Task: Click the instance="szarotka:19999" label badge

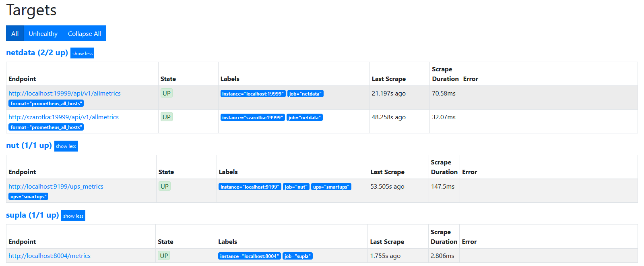Action: pos(252,118)
